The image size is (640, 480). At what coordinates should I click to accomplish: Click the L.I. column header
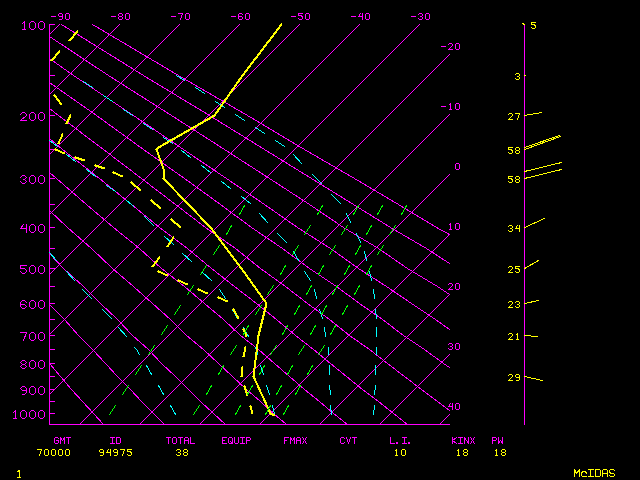pos(400,440)
